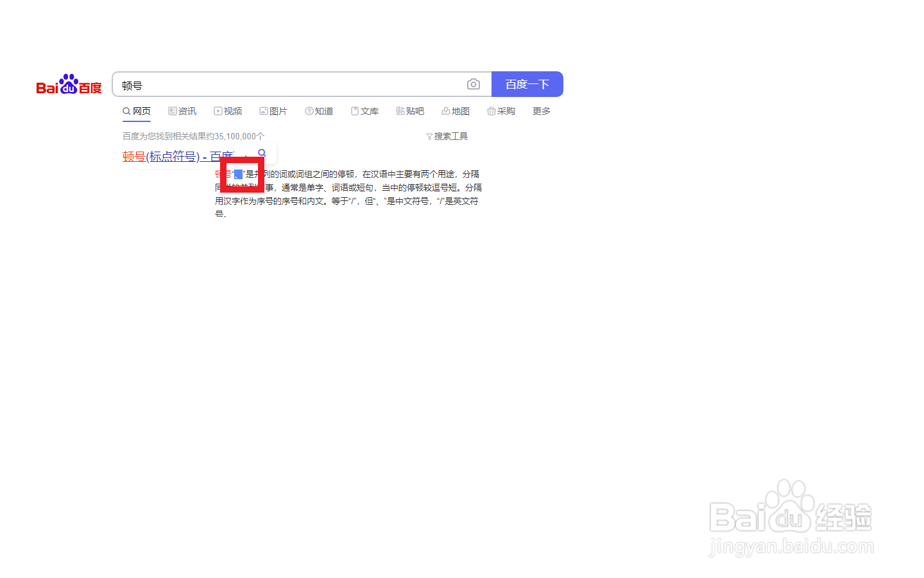Open the 更多 dropdown
Viewport: 924px width, 578px height.
coord(541,110)
